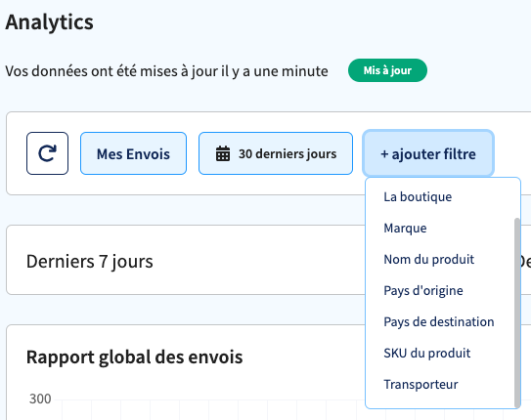Screen dimensions: 531x420
Task: Click the filter list scrollbar
Action: (516, 313)
